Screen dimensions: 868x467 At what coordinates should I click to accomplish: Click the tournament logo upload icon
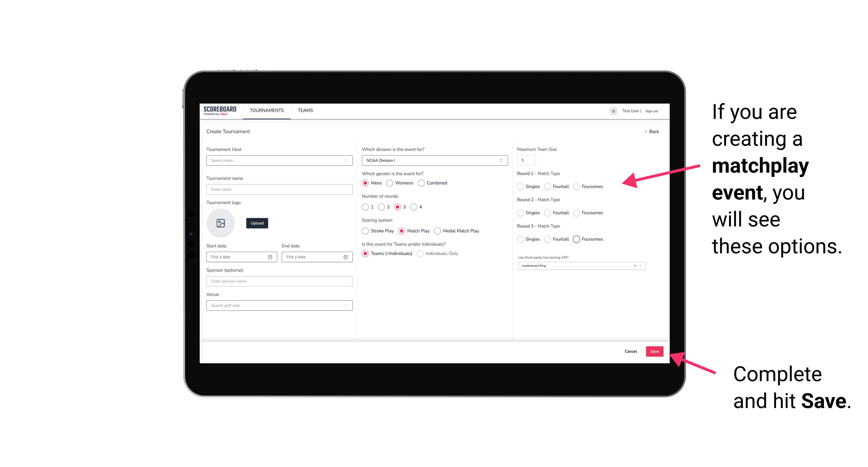pyautogui.click(x=221, y=223)
